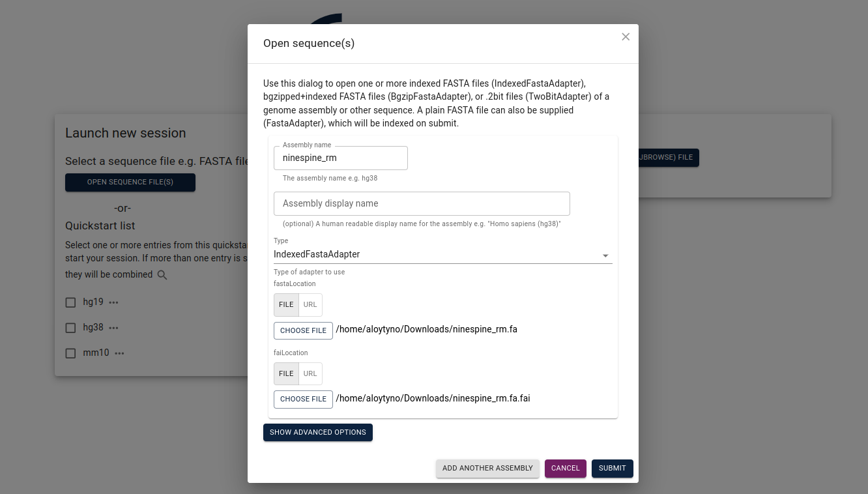Show advanced options in the dialog
This screenshot has height=494, width=868.
pos(318,432)
